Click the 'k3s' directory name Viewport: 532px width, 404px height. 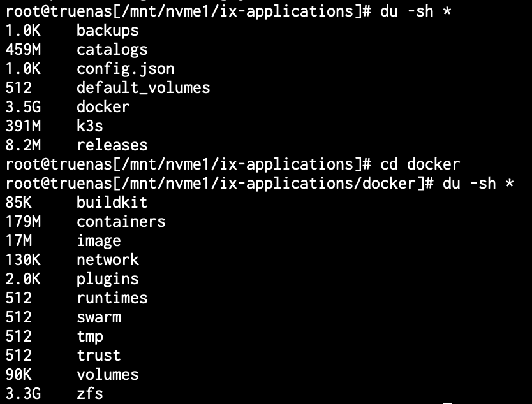click(90, 126)
